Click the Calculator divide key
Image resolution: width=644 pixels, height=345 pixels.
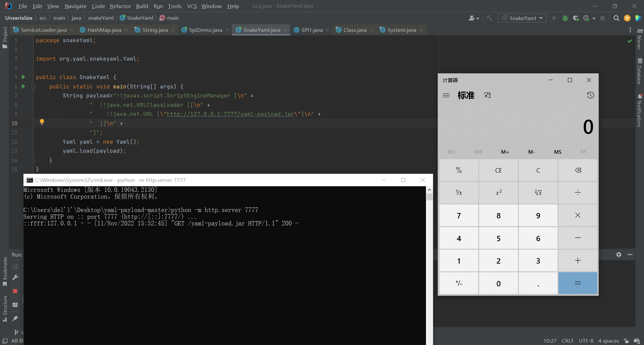click(578, 193)
